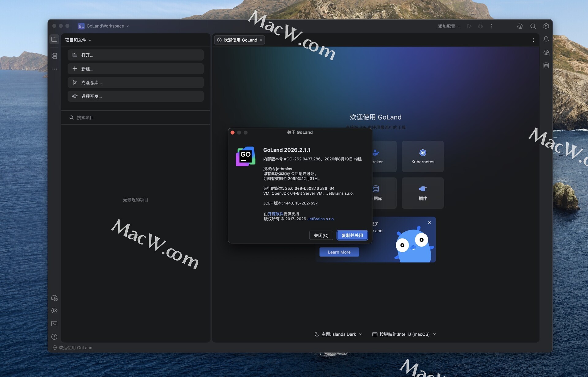The image size is (588, 377).
Task: Open the Structure tool window icon
Action: click(x=54, y=56)
